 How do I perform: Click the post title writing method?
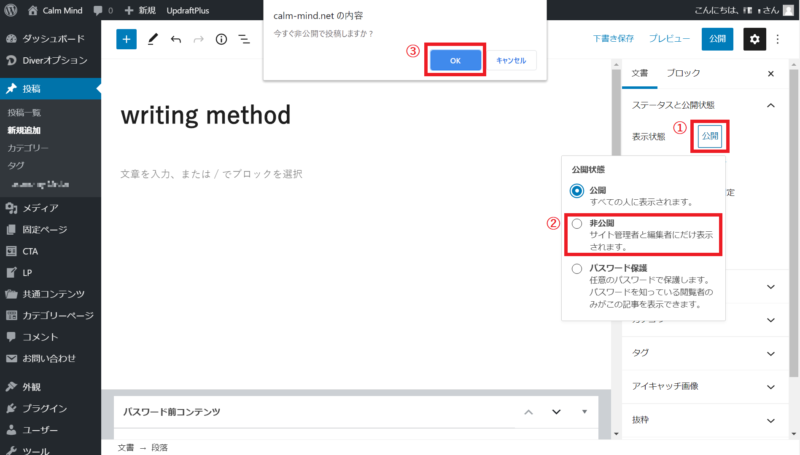206,115
